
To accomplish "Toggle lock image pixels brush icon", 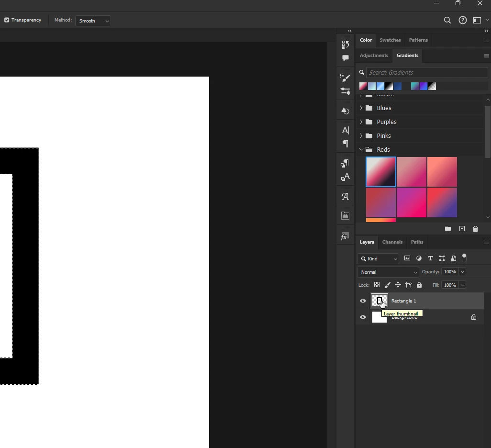I will [x=387, y=285].
